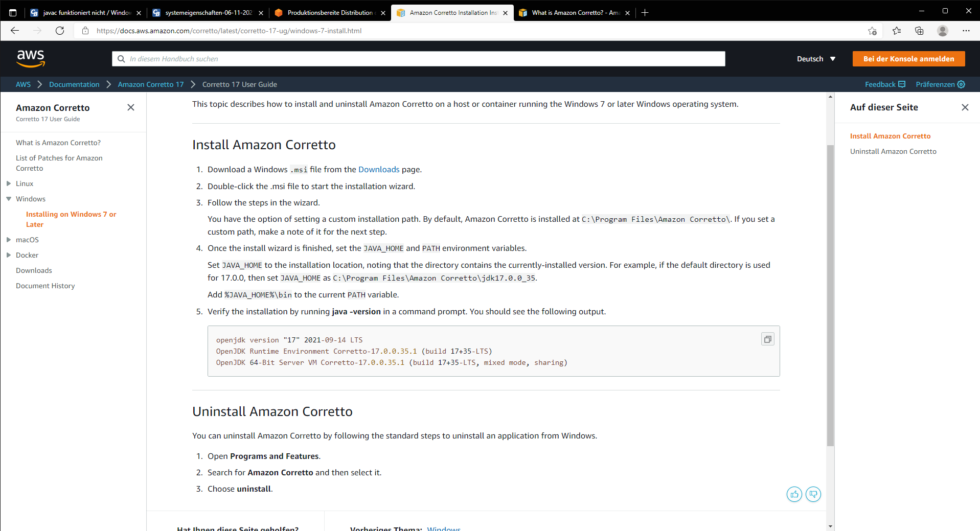The height and width of the screenshot is (531, 980).
Task: Click the search magnifier icon
Action: 121,59
